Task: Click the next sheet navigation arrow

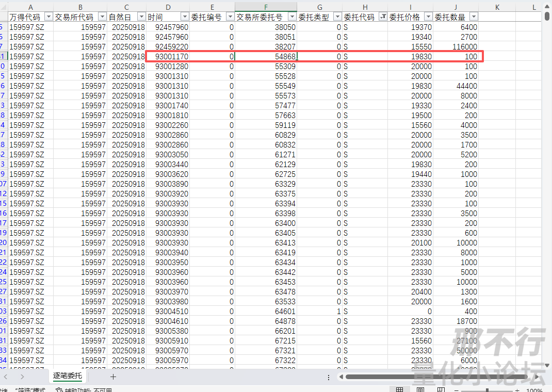Action: coord(22,377)
